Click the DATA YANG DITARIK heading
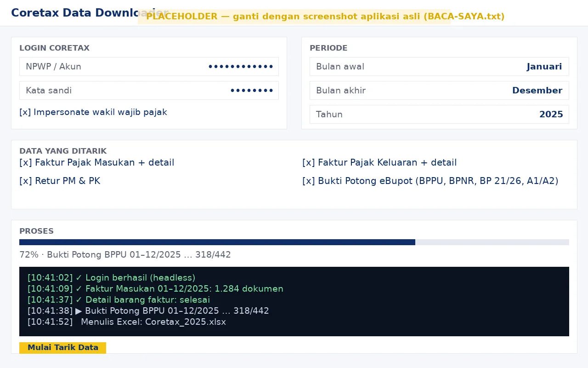Image resolution: width=588 pixels, height=368 pixels. (63, 151)
